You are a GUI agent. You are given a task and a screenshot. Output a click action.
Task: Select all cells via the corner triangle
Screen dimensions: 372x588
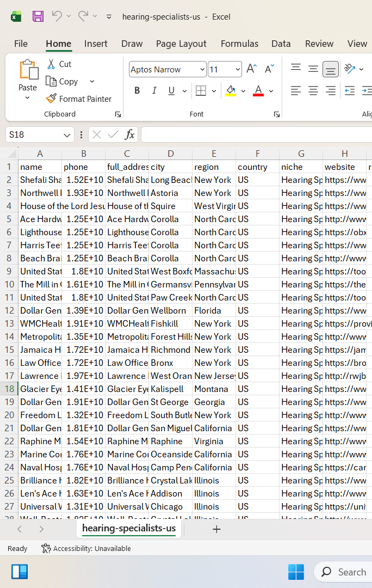(13, 154)
